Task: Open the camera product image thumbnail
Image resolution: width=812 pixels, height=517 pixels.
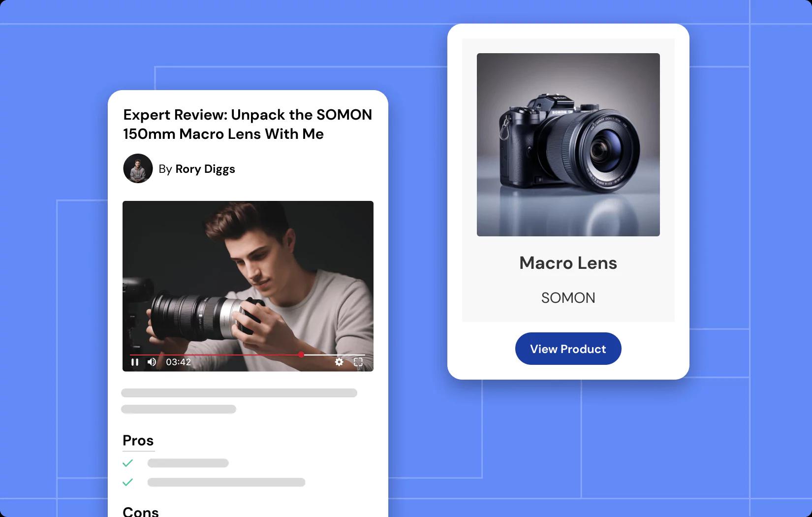Action: point(568,145)
